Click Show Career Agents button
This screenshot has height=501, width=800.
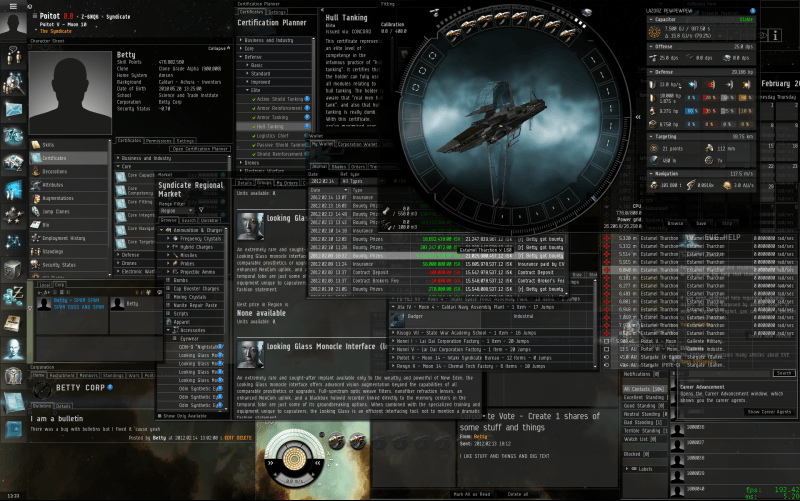(769, 412)
